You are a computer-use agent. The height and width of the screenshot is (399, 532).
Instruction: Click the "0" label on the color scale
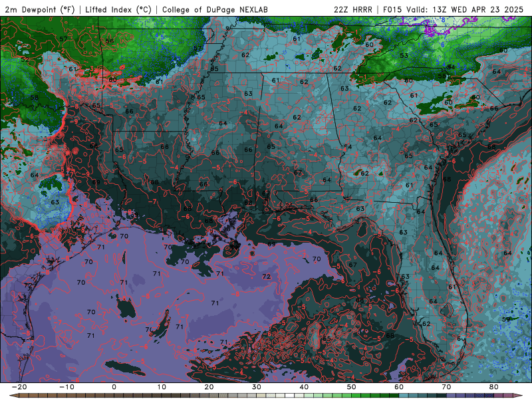click(x=114, y=387)
